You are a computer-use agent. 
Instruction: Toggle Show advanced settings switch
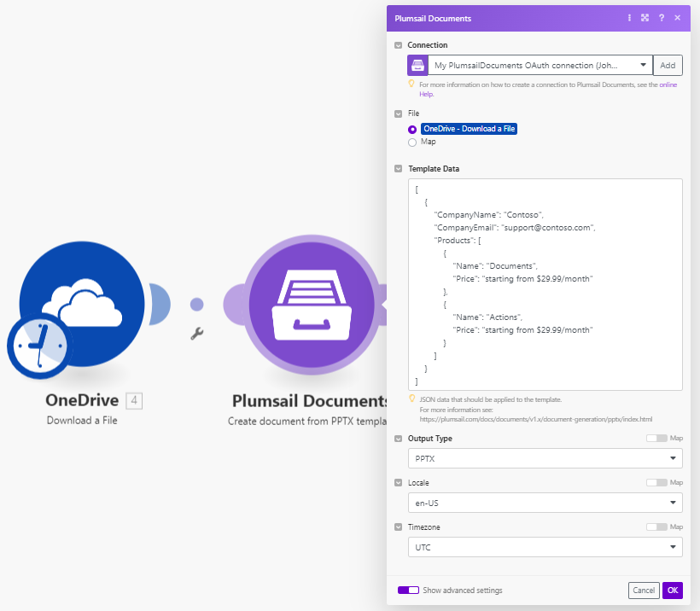point(409,590)
